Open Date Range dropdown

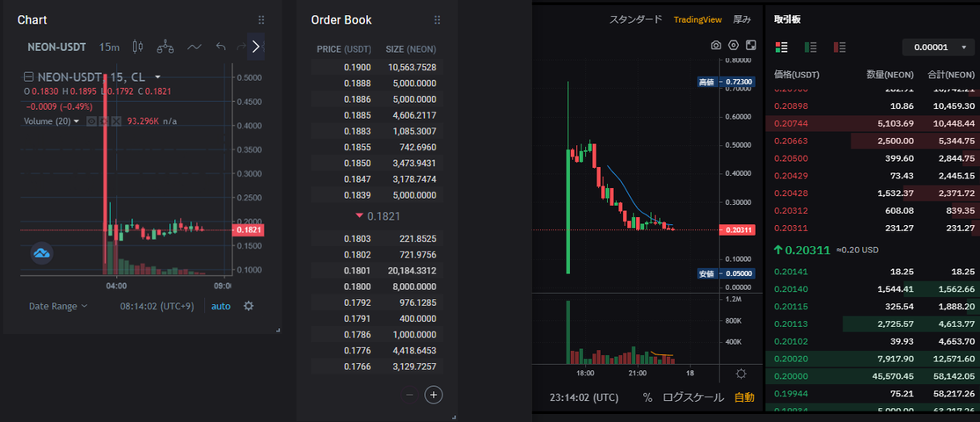click(x=58, y=306)
